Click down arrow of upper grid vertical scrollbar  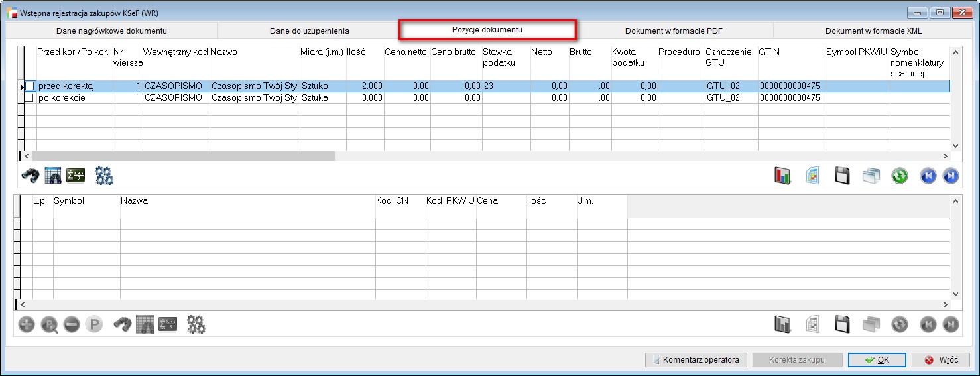(955, 146)
